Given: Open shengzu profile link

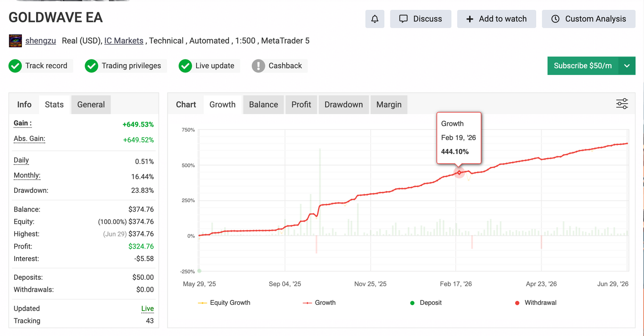Looking at the screenshot, I should click(41, 41).
